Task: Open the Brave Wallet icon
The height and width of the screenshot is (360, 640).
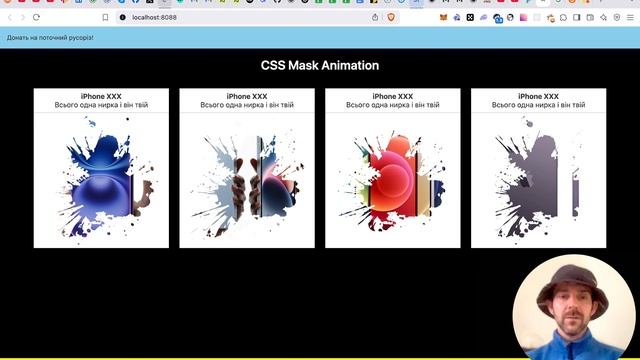Action: pyautogui.click(x=590, y=18)
